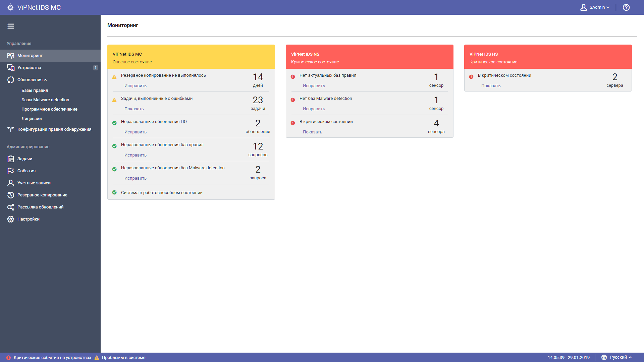Open Задачи via its clipboard icon
644x362 pixels.
pos(11,159)
